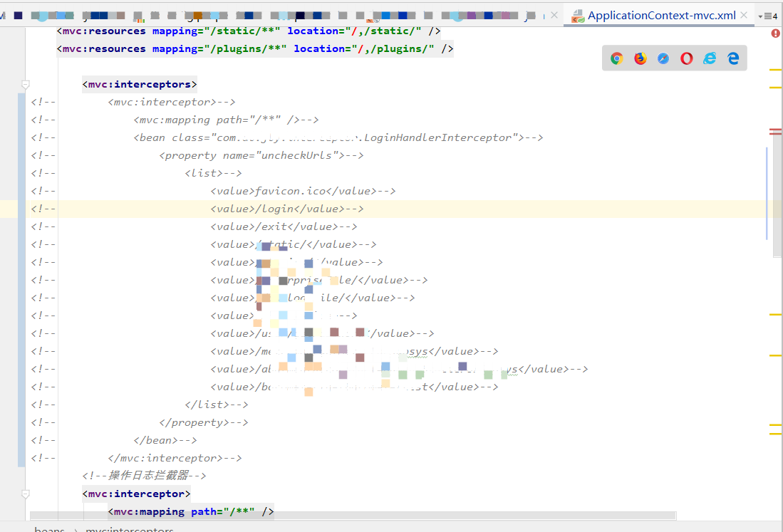The image size is (783, 532).
Task: Open file preview in Edge browser
Action: click(x=733, y=58)
